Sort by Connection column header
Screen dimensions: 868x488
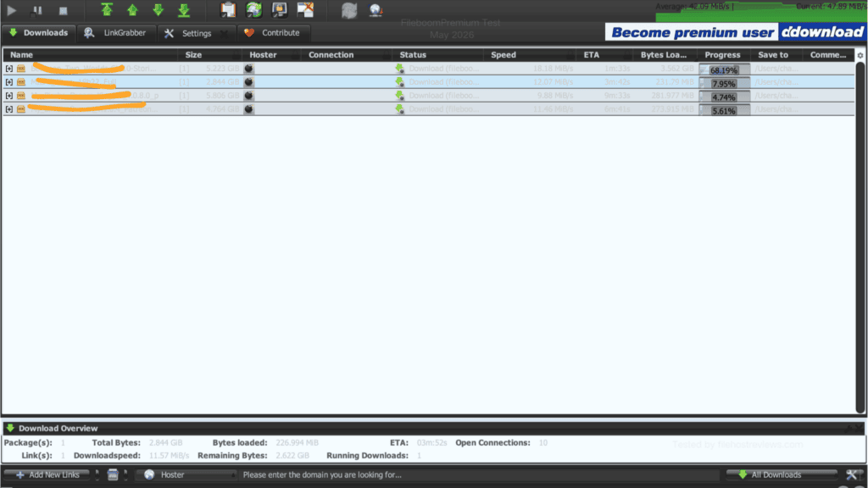[347, 55]
